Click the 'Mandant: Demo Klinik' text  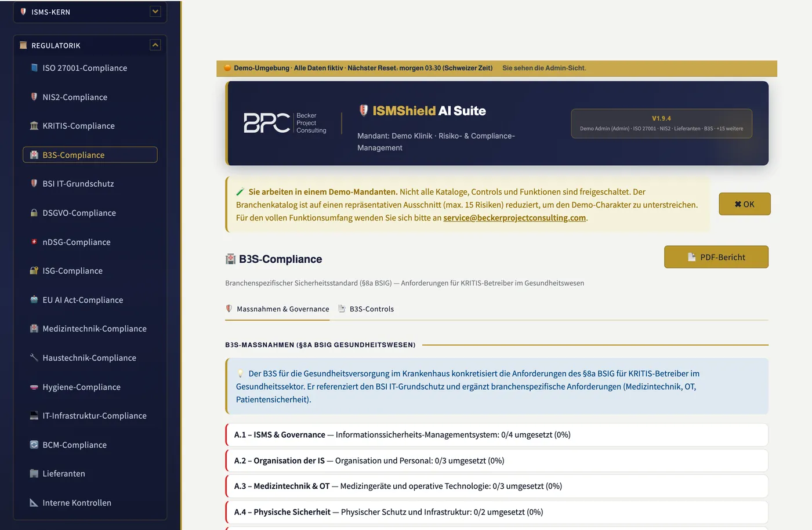[x=395, y=136]
